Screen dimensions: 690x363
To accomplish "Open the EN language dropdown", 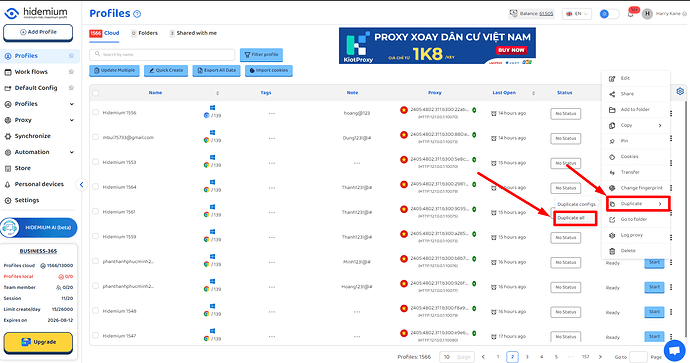I will click(577, 14).
